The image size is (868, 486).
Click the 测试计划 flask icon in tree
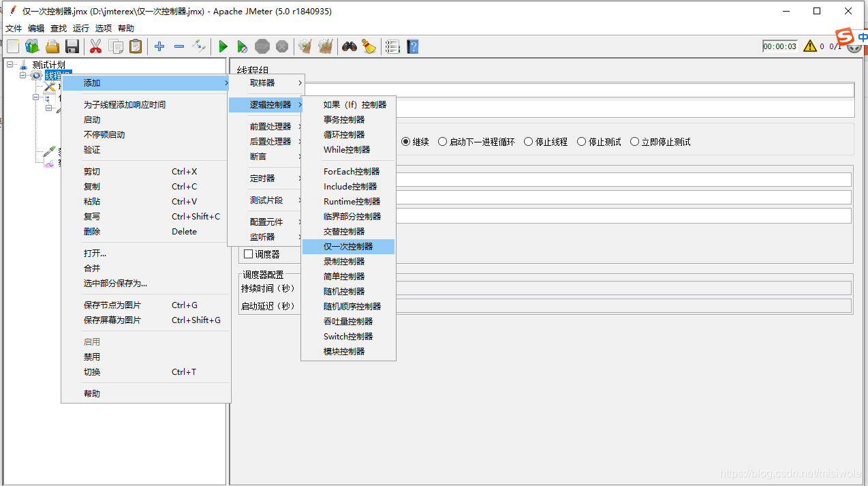(24, 65)
